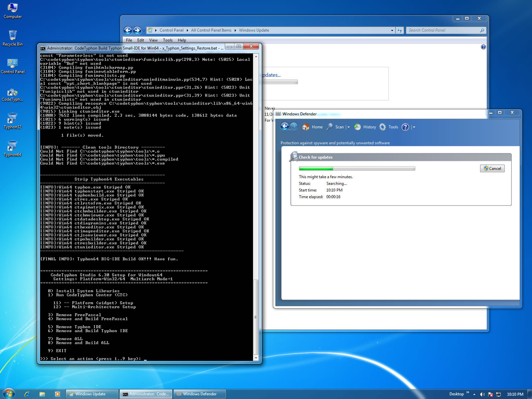This screenshot has width=532, height=399.
Task: Start a Scan in Windows Defender
Action: (335, 127)
